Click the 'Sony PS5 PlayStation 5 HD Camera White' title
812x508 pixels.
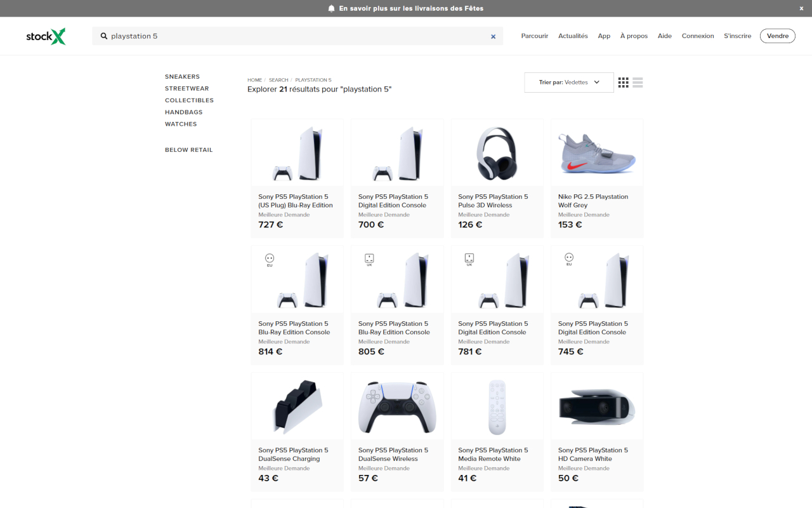pyautogui.click(x=593, y=455)
